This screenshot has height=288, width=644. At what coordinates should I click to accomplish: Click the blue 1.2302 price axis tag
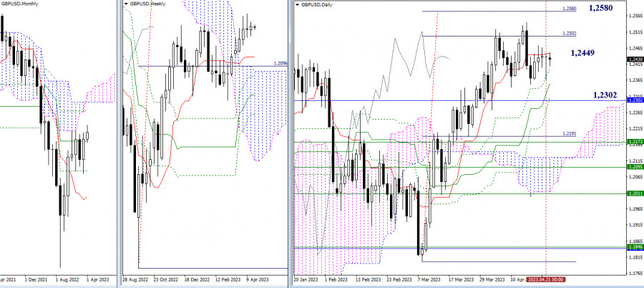coord(635,100)
